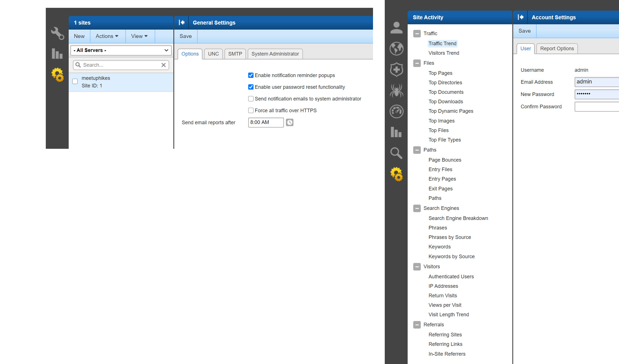Switch to the SMTP tab
This screenshot has width=619, height=364.
pyautogui.click(x=235, y=54)
